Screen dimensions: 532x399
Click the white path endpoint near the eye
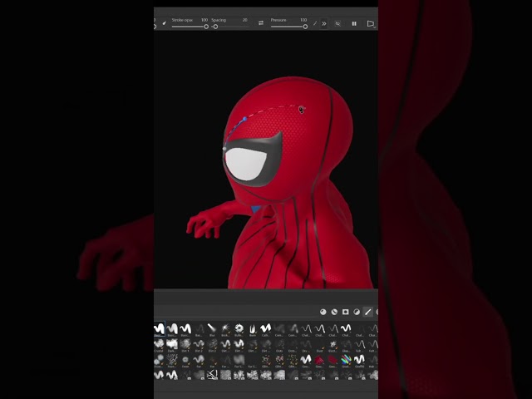point(224,149)
